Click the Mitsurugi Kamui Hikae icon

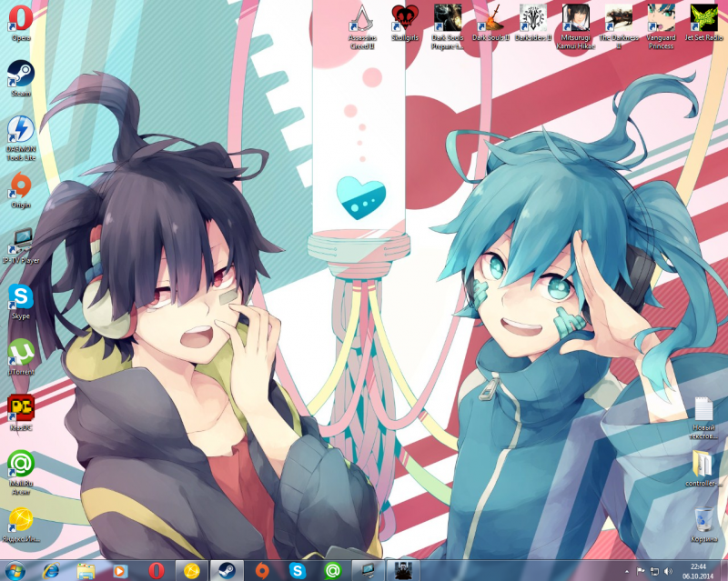click(x=576, y=27)
